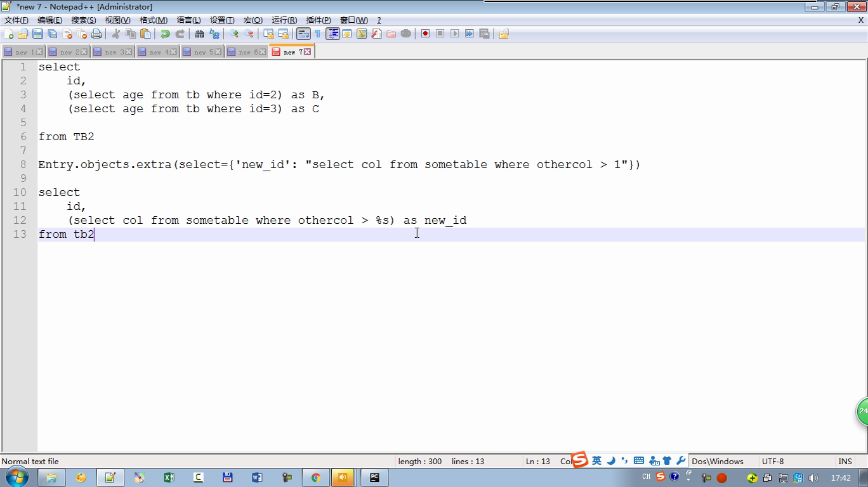Toggle show all characters pilcrow icon
Screen dimensions: 868x487
point(317,34)
